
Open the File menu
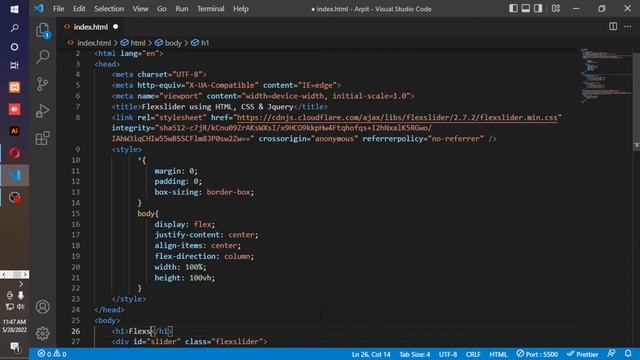coord(58,9)
